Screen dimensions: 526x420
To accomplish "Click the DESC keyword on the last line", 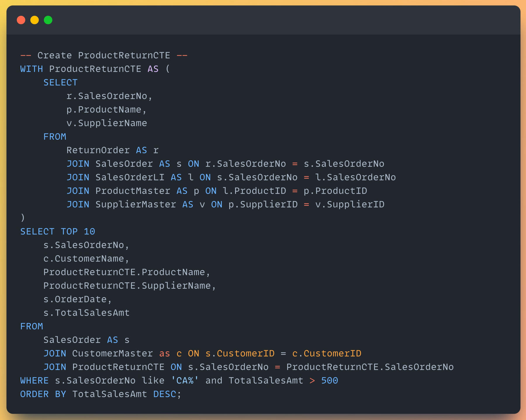I will (x=165, y=394).
